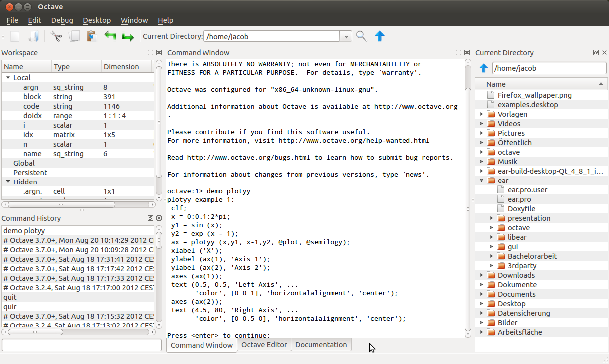Click the Desktop folder icon in file list
609x364 pixels.
point(491,304)
